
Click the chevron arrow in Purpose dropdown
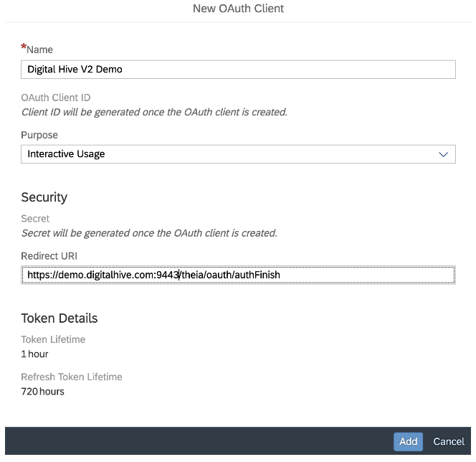pos(444,154)
